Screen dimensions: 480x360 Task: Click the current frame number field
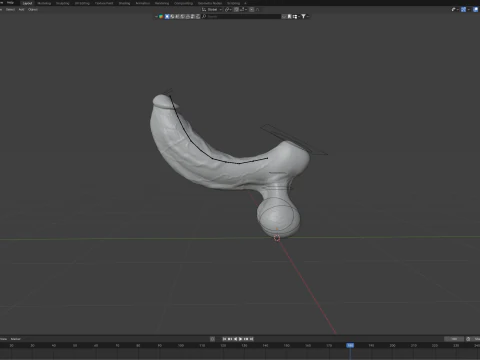(454, 339)
